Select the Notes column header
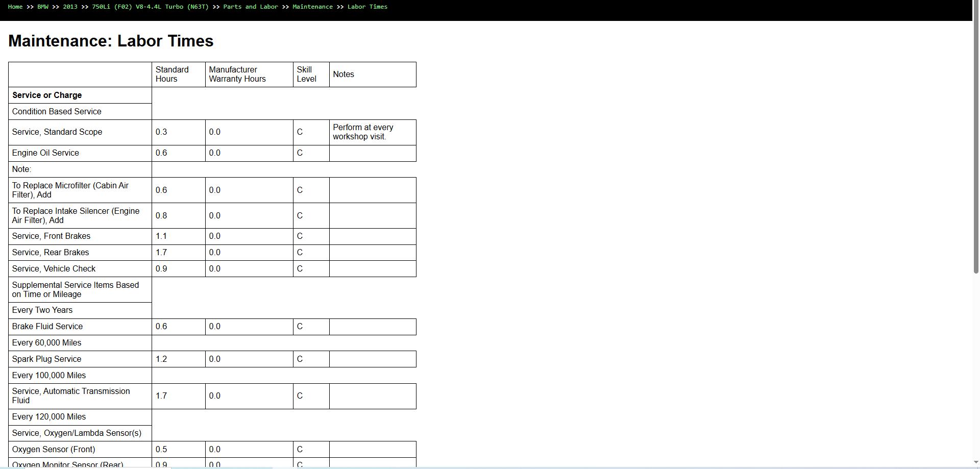The height and width of the screenshot is (469, 980). 373,75
